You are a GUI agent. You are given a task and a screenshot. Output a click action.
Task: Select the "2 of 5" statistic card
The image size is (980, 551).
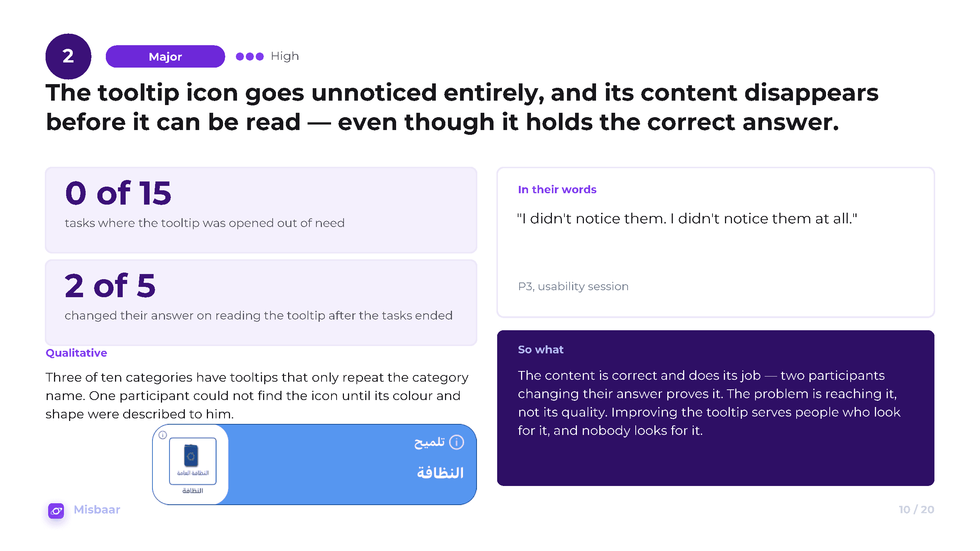(x=261, y=303)
